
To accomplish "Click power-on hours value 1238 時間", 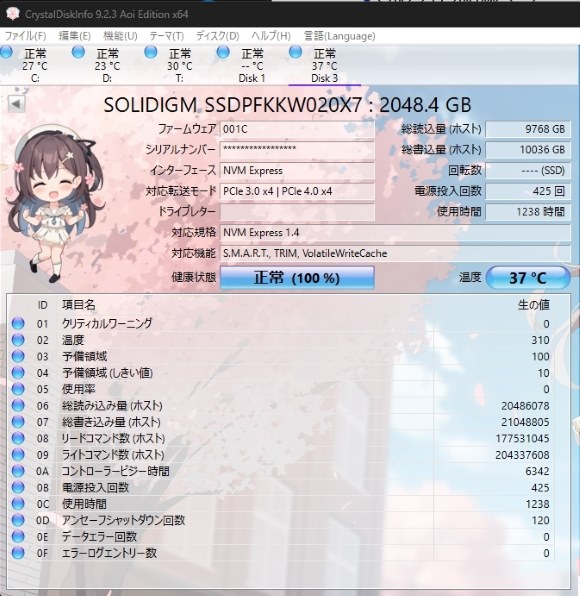I will tap(528, 212).
